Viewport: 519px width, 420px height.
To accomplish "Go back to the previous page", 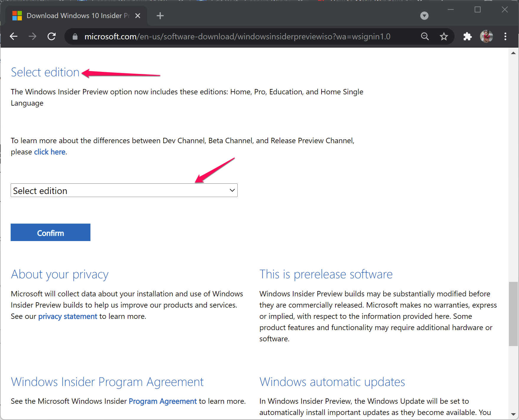I will coord(14,36).
